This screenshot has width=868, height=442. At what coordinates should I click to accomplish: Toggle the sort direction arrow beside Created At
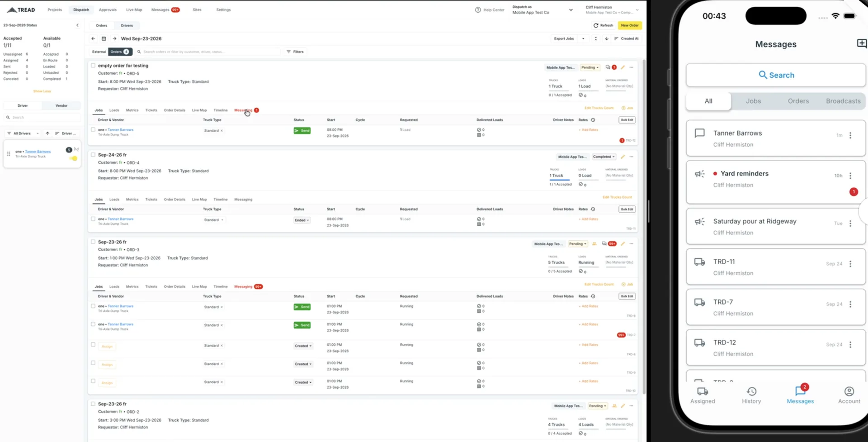(606, 38)
